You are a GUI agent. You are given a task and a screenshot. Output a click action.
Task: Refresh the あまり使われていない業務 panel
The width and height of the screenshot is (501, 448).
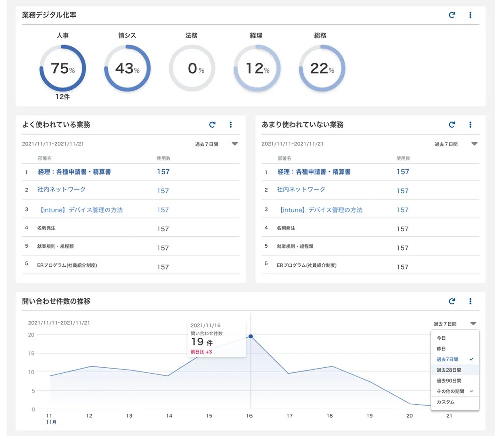452,125
